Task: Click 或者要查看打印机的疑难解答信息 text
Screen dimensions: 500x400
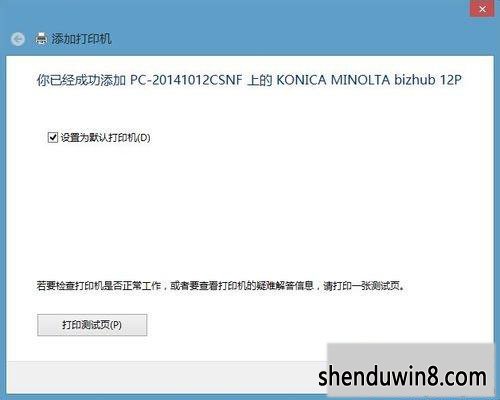Action: click(x=242, y=286)
